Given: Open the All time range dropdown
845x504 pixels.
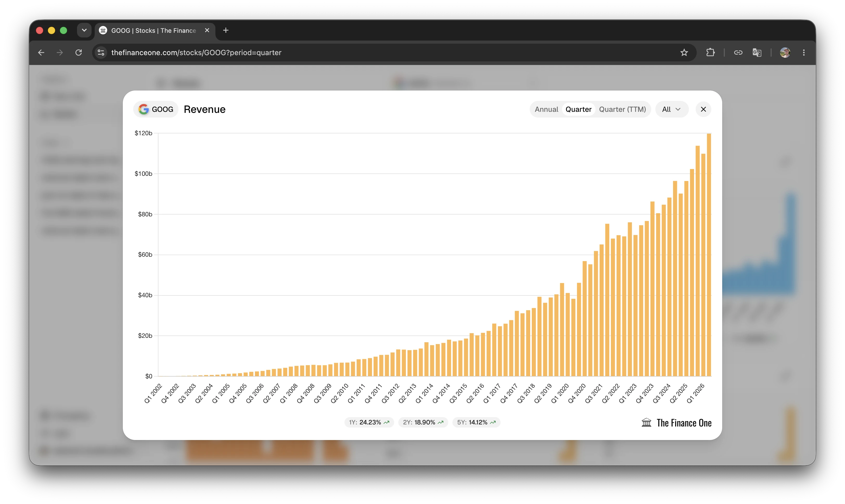Looking at the screenshot, I should (x=672, y=109).
